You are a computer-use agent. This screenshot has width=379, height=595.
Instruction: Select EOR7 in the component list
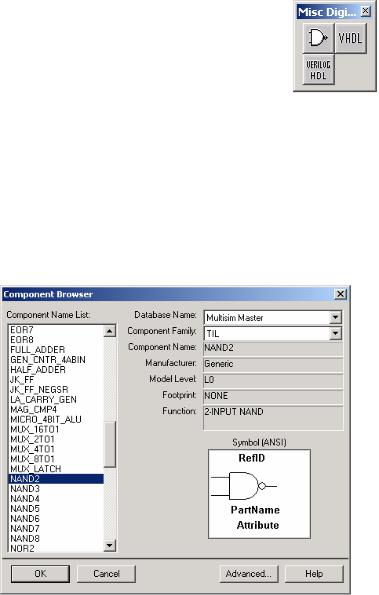click(x=56, y=330)
